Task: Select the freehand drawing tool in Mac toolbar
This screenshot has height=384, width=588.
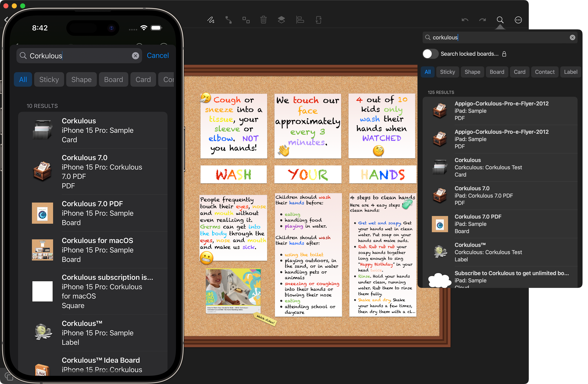Action: tap(210, 20)
